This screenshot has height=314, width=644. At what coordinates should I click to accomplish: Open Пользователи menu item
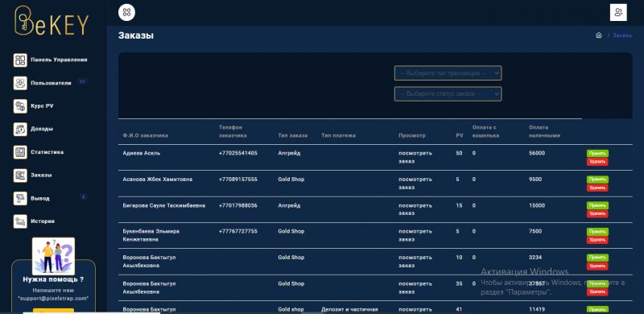pyautogui.click(x=51, y=83)
